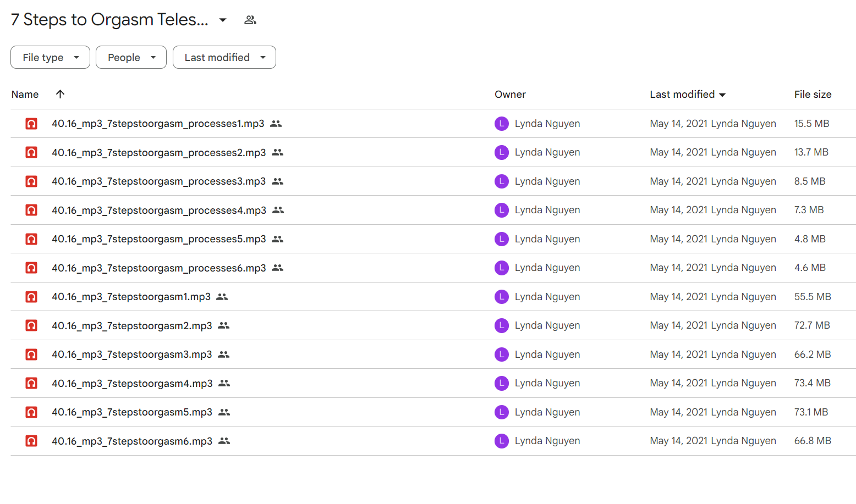The height and width of the screenshot is (504, 856).
Task: Click audio icon of 7stepstoorgasm3.mp3
Action: 31,355
